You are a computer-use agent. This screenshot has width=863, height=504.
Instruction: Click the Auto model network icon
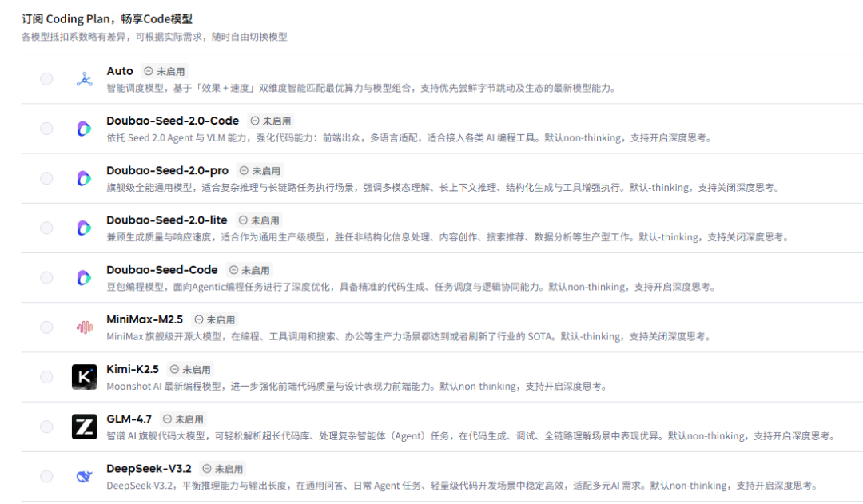84,79
